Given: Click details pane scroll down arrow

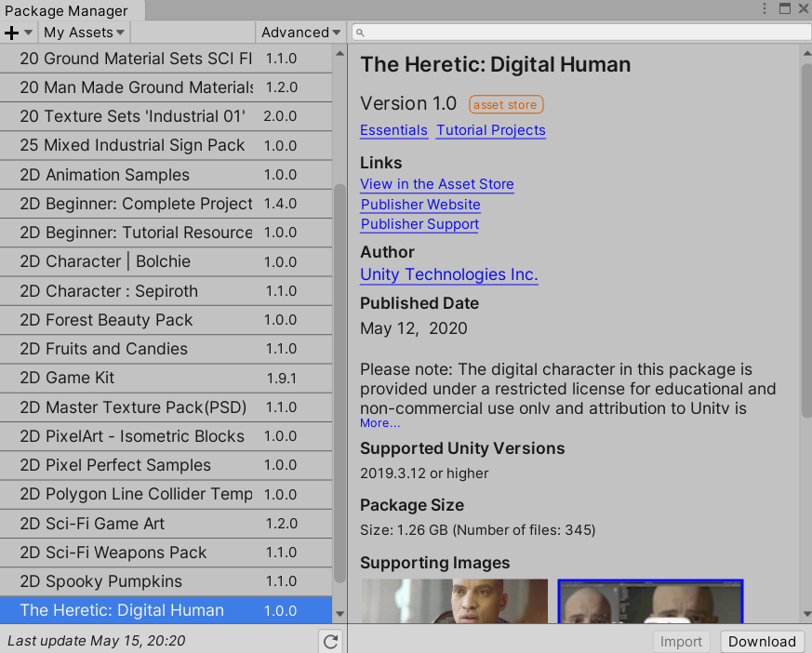Looking at the screenshot, I should [x=806, y=614].
